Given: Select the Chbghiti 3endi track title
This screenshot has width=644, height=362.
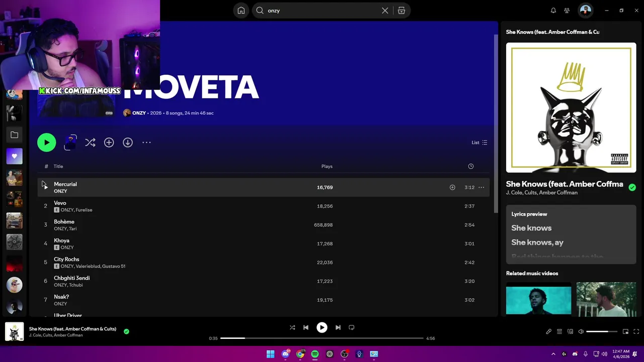Looking at the screenshot, I should (72, 278).
